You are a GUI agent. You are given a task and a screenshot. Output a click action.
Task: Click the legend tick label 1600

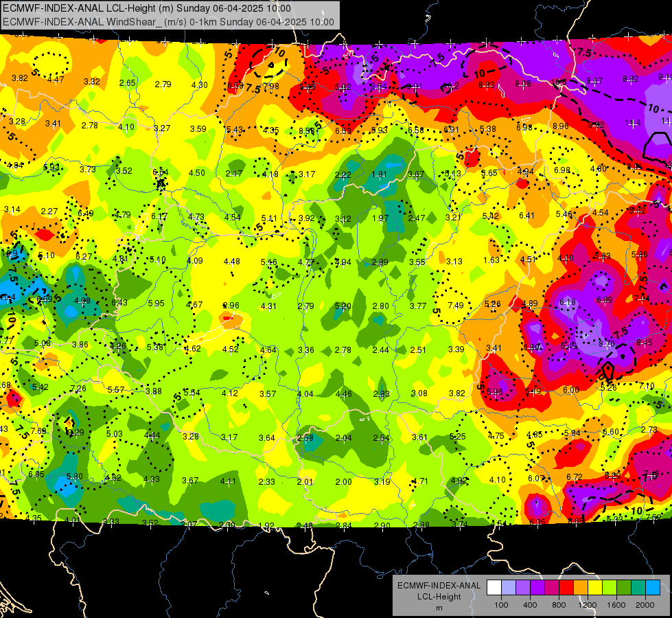(x=616, y=605)
